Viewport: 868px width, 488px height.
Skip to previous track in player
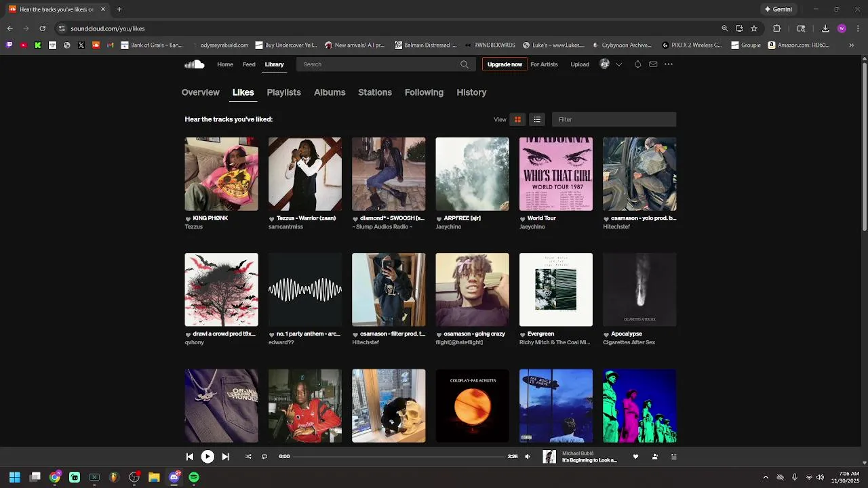(x=190, y=457)
